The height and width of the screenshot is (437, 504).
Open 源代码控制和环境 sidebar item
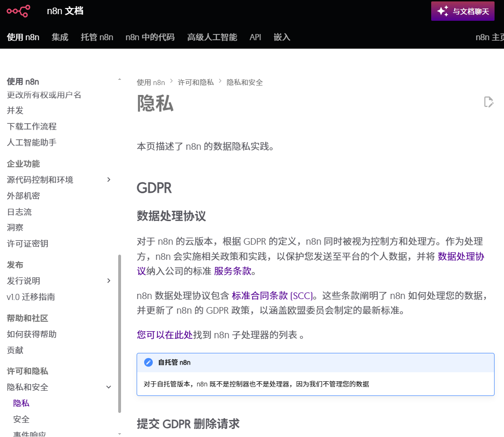coord(40,180)
